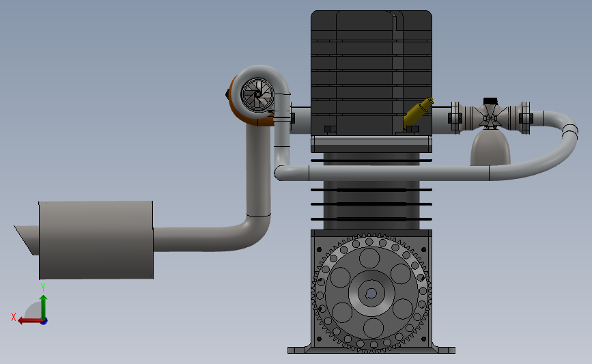Select the left mounting foot of the crankcase
Screen dimensions: 592x364
click(x=300, y=349)
